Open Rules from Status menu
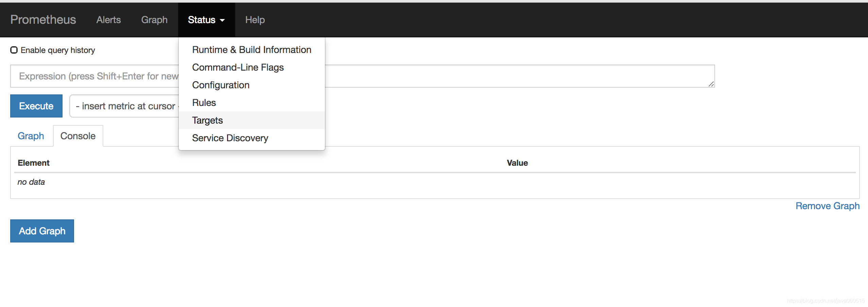This screenshot has height=307, width=868. pyautogui.click(x=251, y=103)
